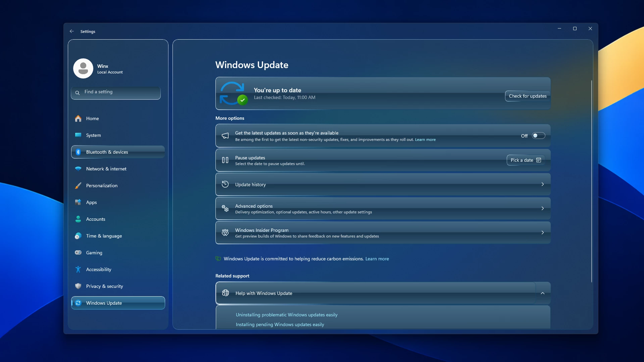The width and height of the screenshot is (644, 362).
Task: Click the Accessibility figure icon
Action: click(x=78, y=269)
